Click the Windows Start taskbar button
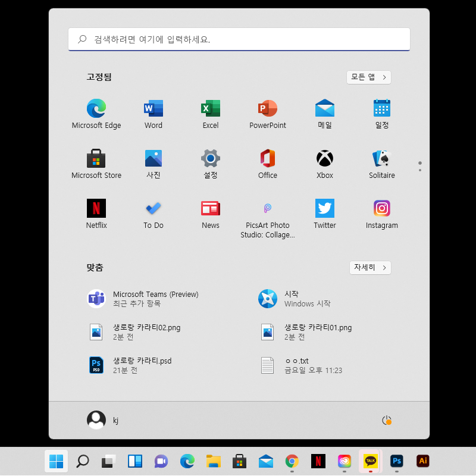The width and height of the screenshot is (476, 476). (x=56, y=461)
